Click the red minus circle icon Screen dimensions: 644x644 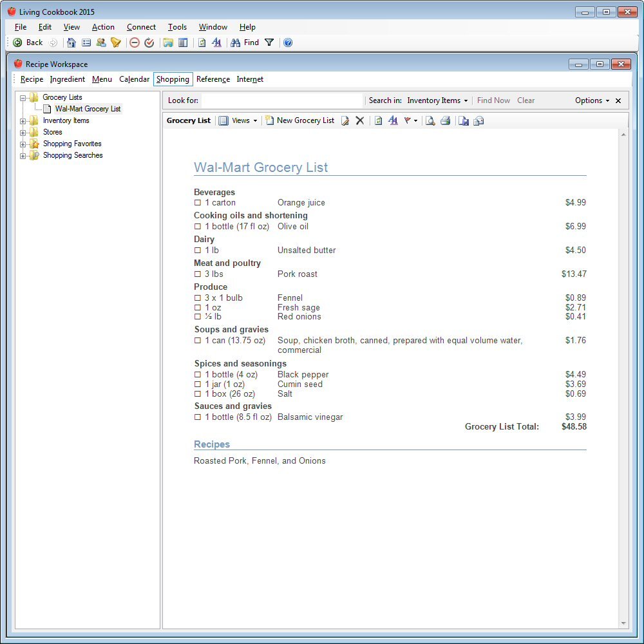coord(135,43)
